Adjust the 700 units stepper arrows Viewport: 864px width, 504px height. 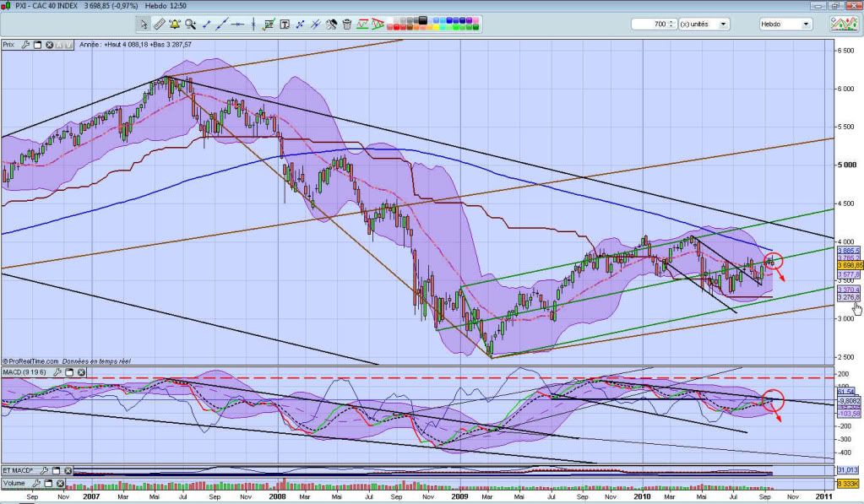(x=671, y=24)
